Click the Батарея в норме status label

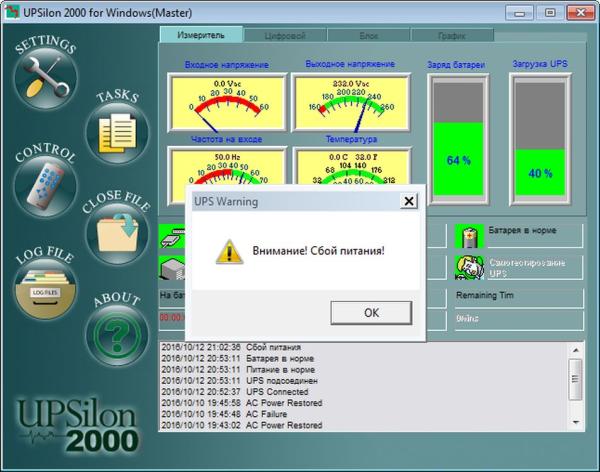point(522,230)
